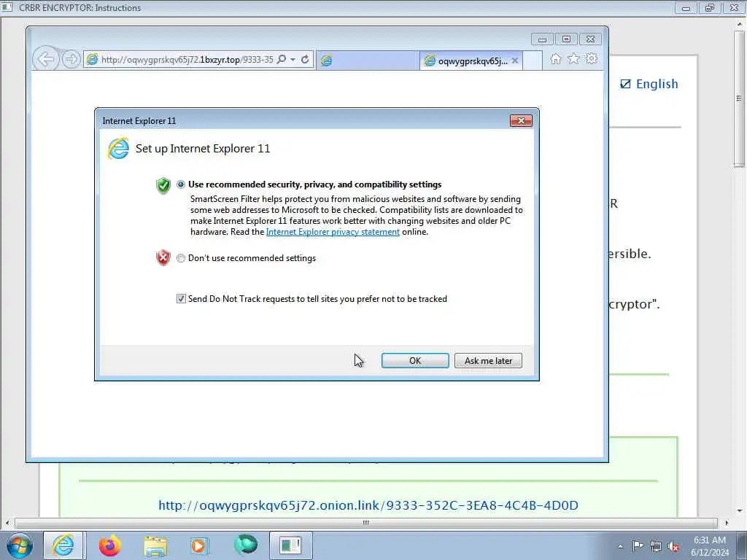Open the Windows Start menu
Screen dimensions: 747x560
click(x=19, y=545)
